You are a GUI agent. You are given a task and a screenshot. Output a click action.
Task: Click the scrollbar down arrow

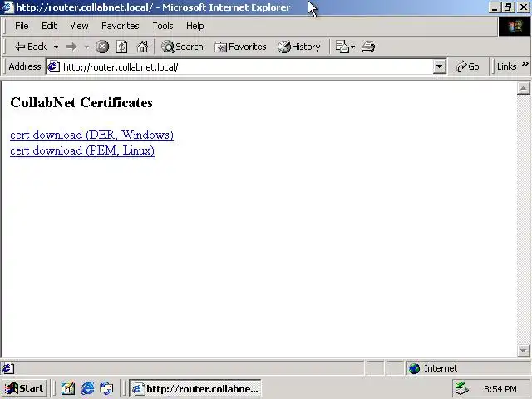click(524, 350)
